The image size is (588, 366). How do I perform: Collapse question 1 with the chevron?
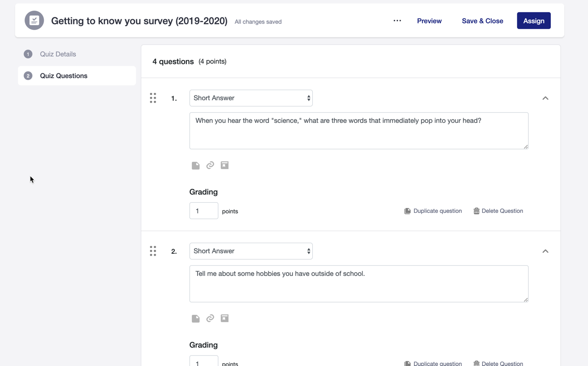[545, 98]
